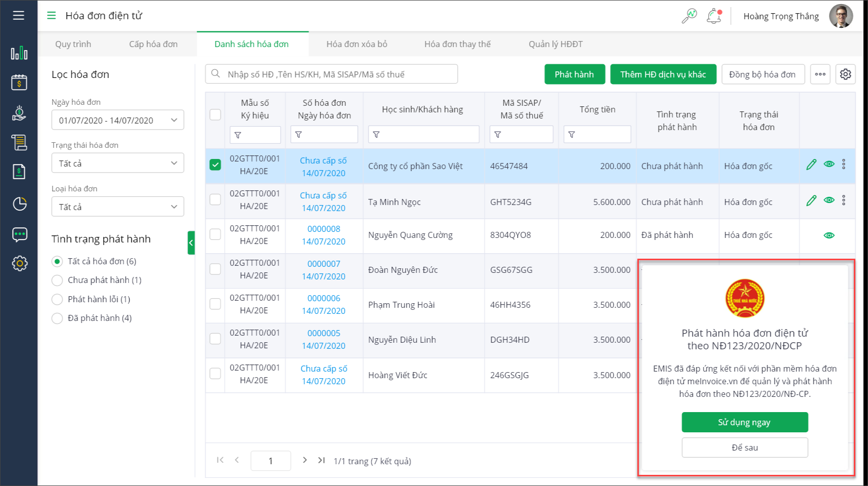Open the hamburger menu in dark sidebar

click(x=19, y=15)
